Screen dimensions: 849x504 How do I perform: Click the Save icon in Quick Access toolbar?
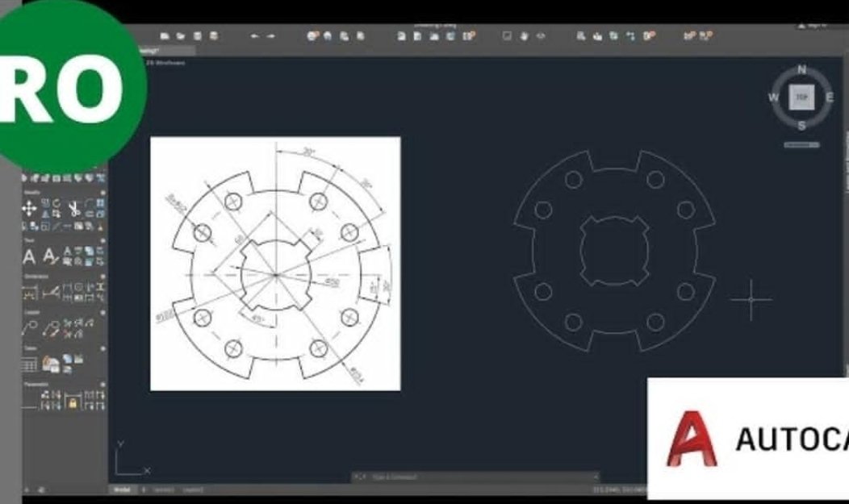(199, 35)
